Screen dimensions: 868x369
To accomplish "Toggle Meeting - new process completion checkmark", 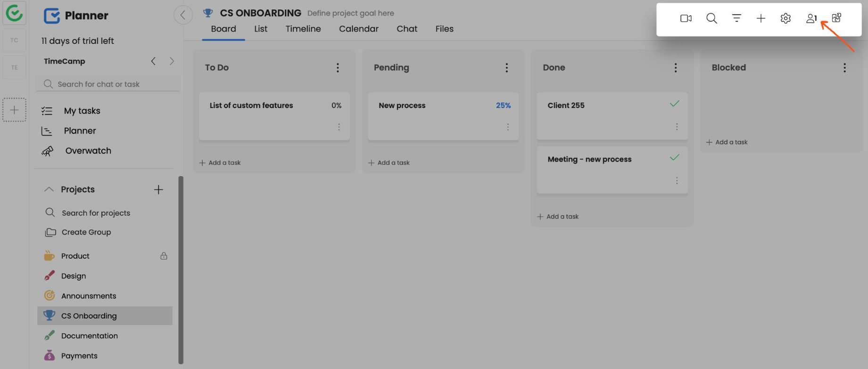I will click(675, 158).
